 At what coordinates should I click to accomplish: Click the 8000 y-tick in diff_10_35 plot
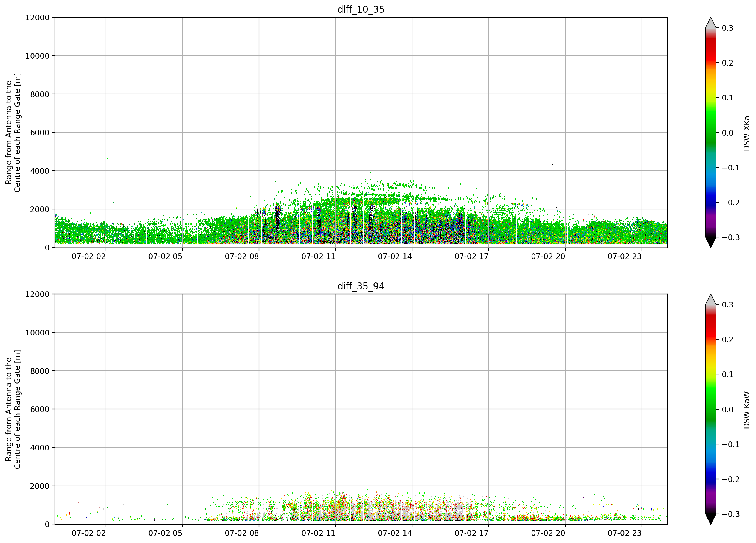[x=40, y=94]
